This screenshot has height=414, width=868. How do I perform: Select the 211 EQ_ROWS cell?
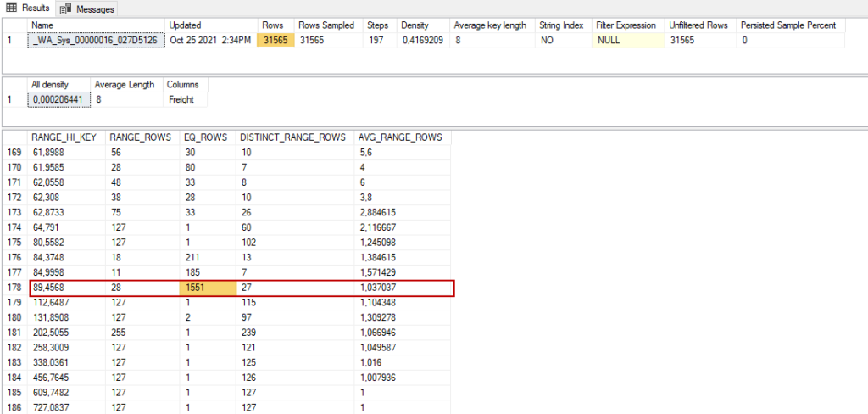pyautogui.click(x=209, y=258)
